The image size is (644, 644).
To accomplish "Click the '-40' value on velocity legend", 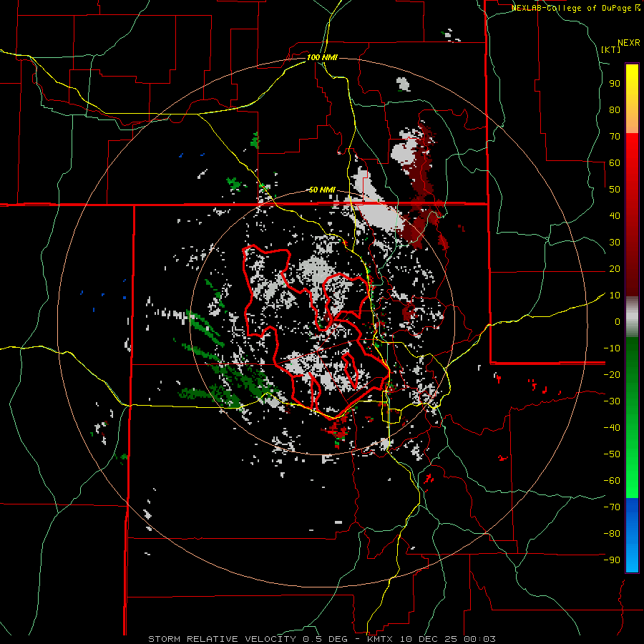I will coord(612,428).
